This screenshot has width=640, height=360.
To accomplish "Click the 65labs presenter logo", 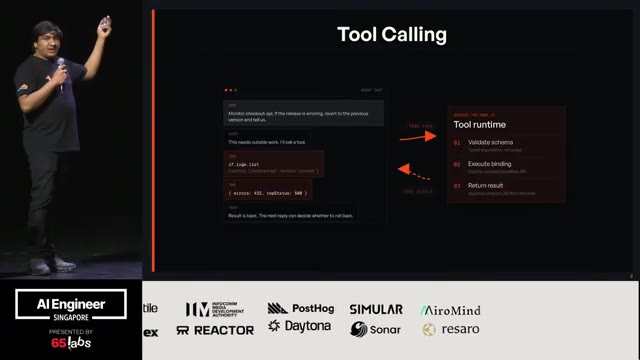I will point(71,343).
